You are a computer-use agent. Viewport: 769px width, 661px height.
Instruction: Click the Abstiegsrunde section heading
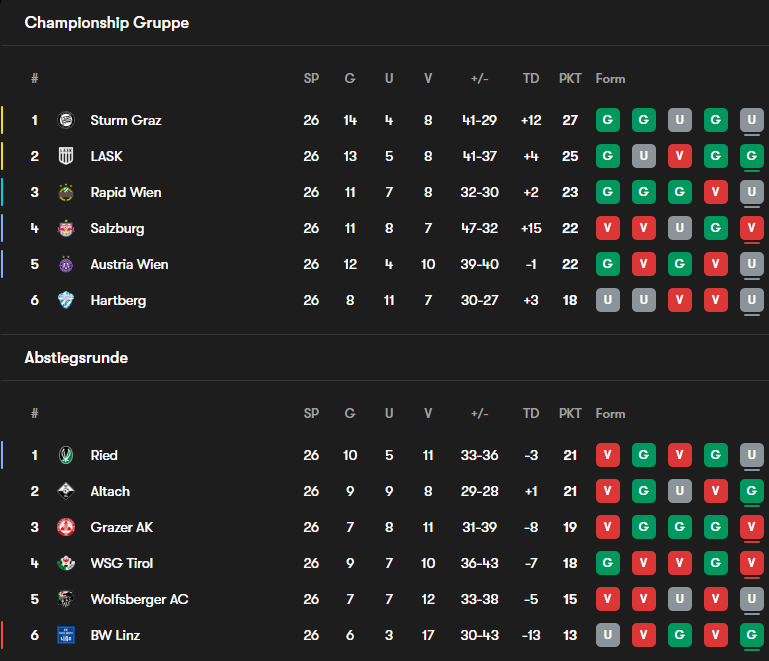tap(76, 357)
